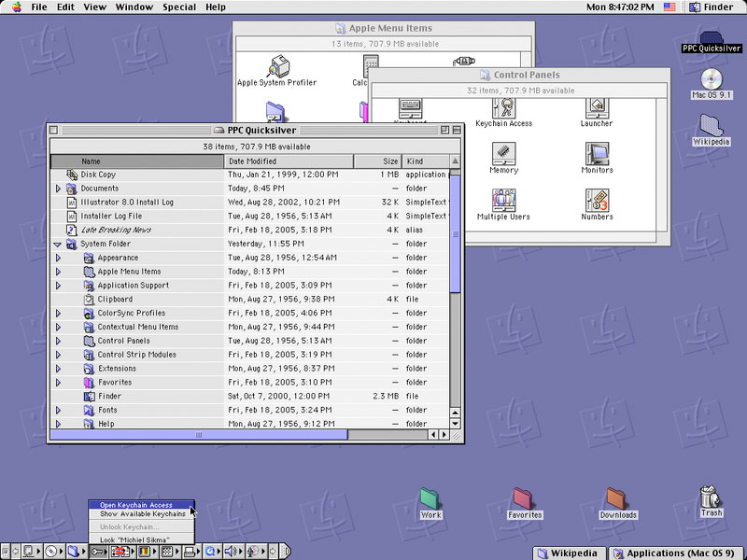This screenshot has height=560, width=747.
Task: Click the sound volume control strip module
Action: pos(230,552)
